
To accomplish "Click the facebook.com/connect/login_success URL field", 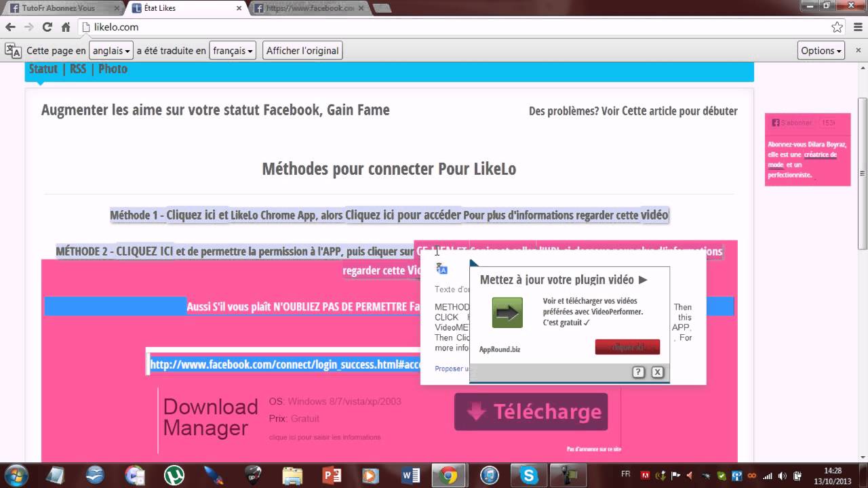I will tap(285, 364).
